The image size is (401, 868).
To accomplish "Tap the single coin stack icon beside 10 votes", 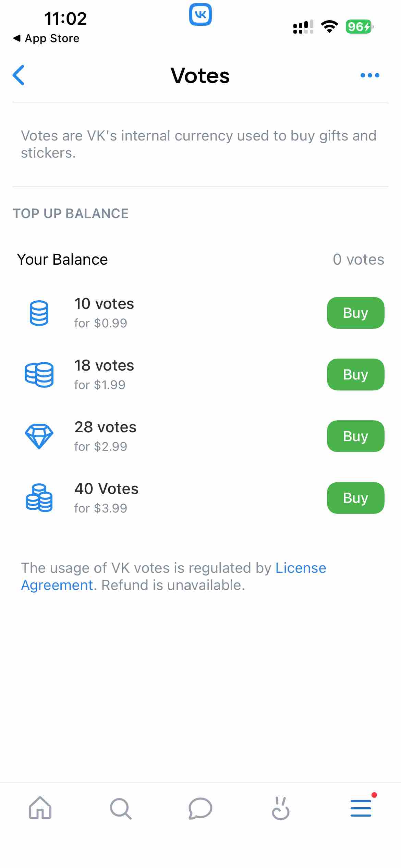I will coord(39,312).
